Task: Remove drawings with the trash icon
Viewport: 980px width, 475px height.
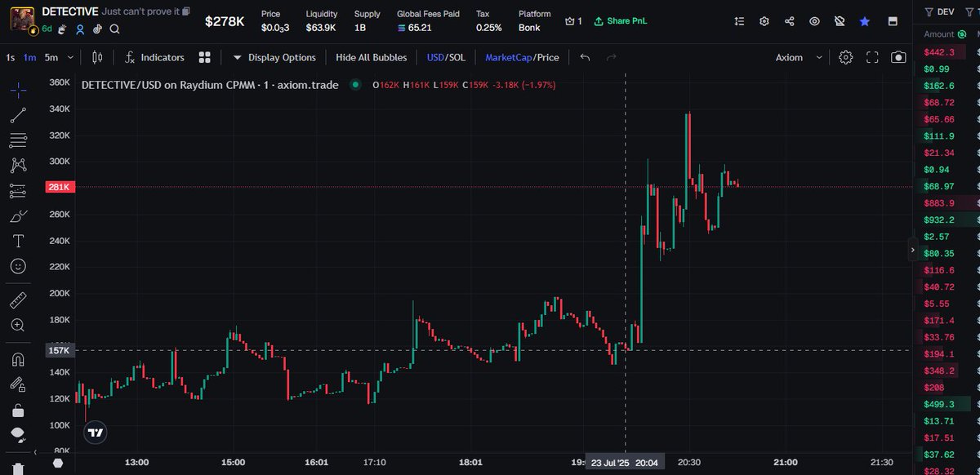Action: click(18, 468)
